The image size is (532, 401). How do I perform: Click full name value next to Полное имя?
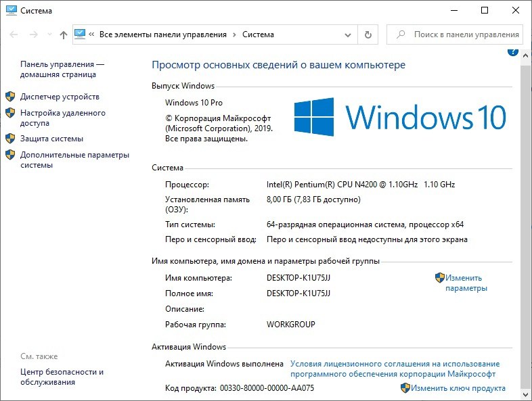click(298, 293)
